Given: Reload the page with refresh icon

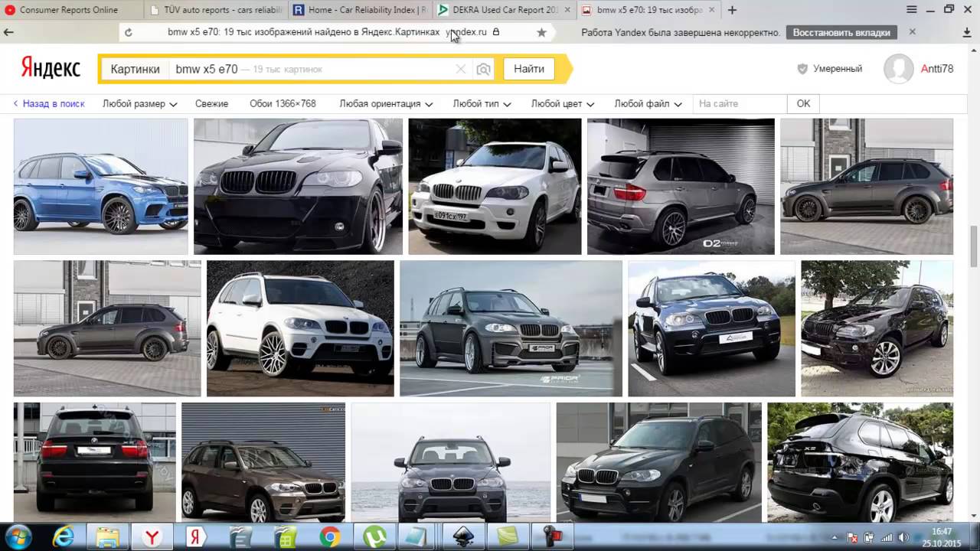Looking at the screenshot, I should 128,32.
